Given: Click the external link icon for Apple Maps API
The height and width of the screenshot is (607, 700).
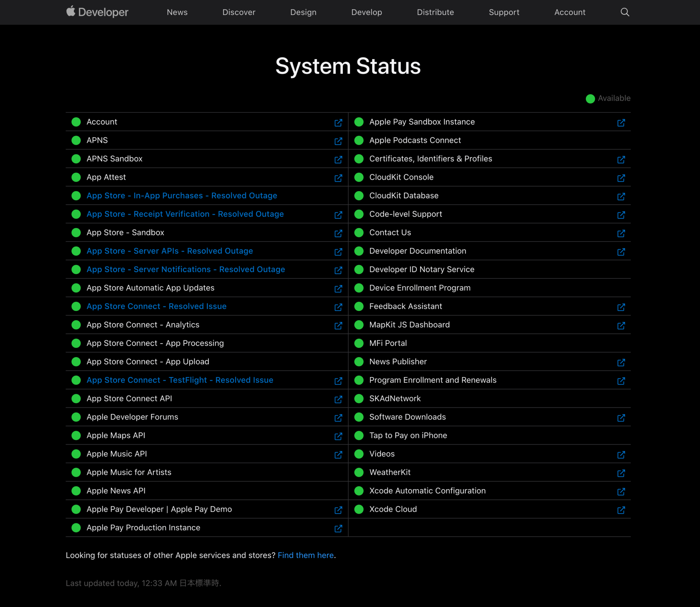Looking at the screenshot, I should 338,436.
